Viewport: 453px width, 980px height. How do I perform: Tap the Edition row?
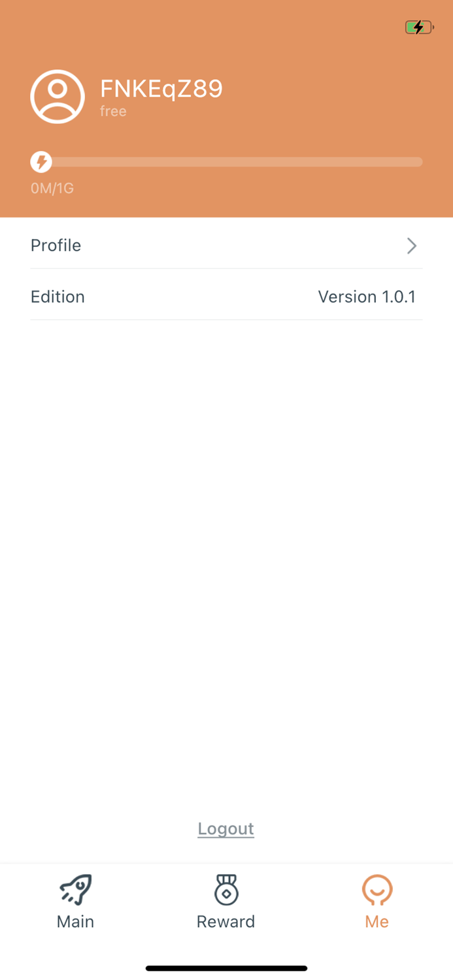(226, 297)
